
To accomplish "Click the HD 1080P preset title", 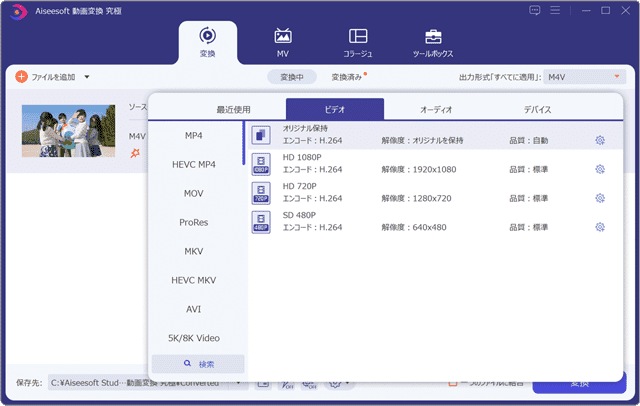I will pyautogui.click(x=302, y=157).
